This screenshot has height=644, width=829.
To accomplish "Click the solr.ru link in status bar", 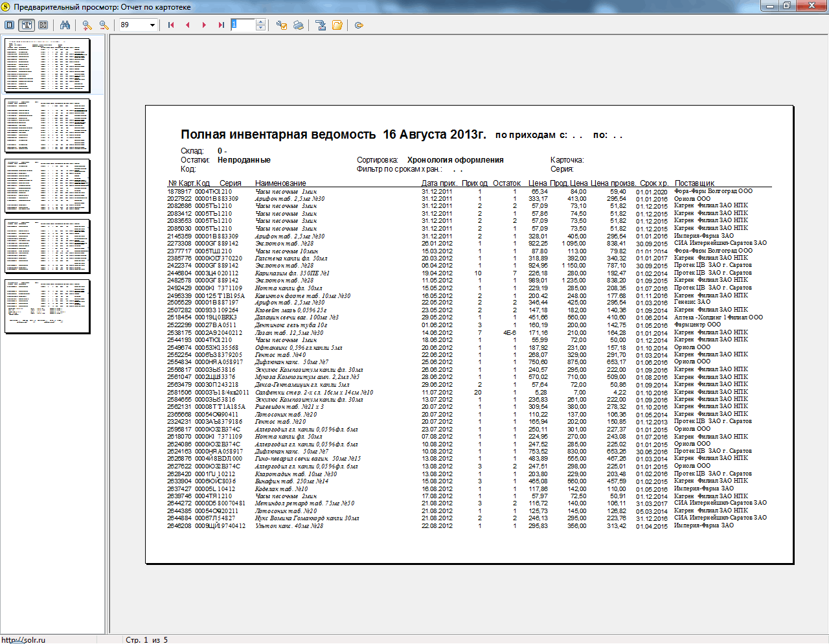I will point(23,639).
